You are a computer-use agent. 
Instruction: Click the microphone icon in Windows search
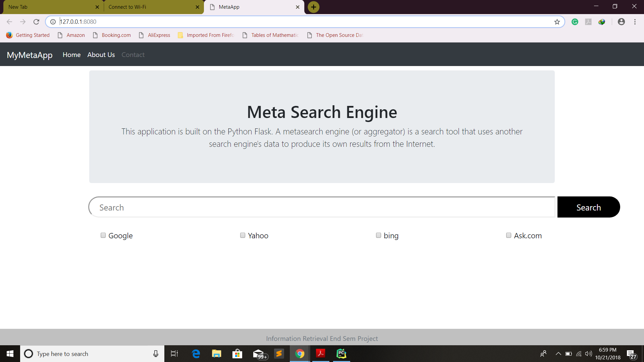[x=156, y=354]
